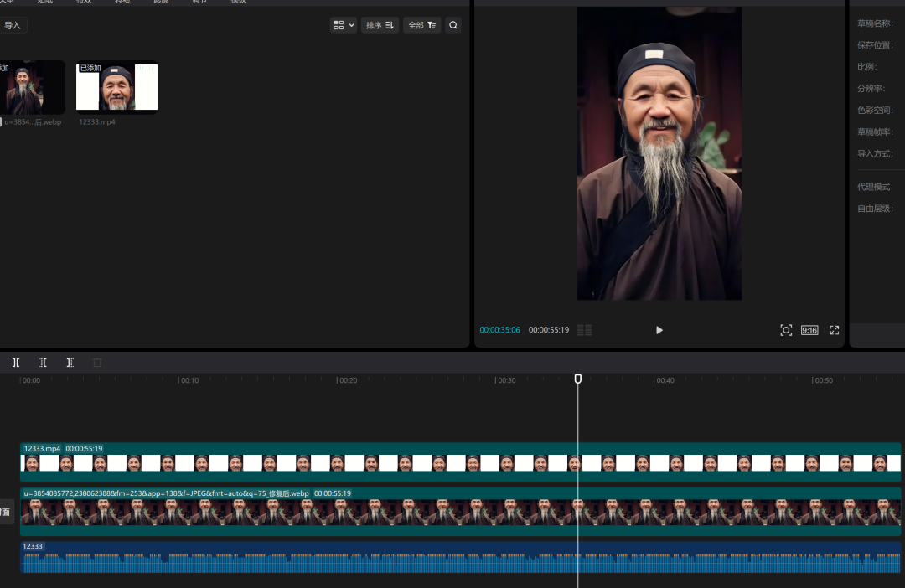Click the media search magnifier icon

(x=453, y=25)
